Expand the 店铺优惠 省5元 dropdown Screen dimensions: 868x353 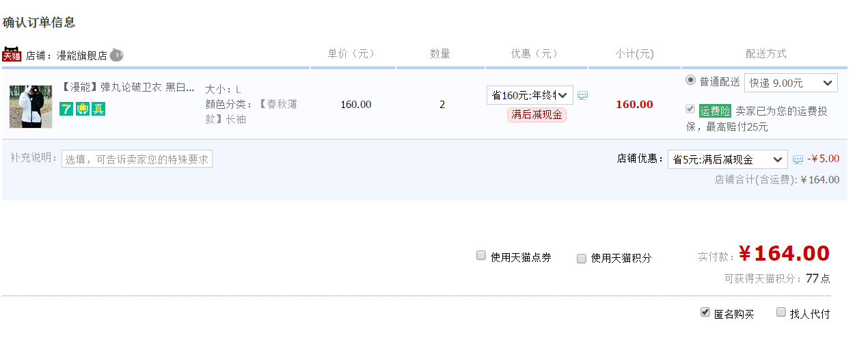pos(727,159)
